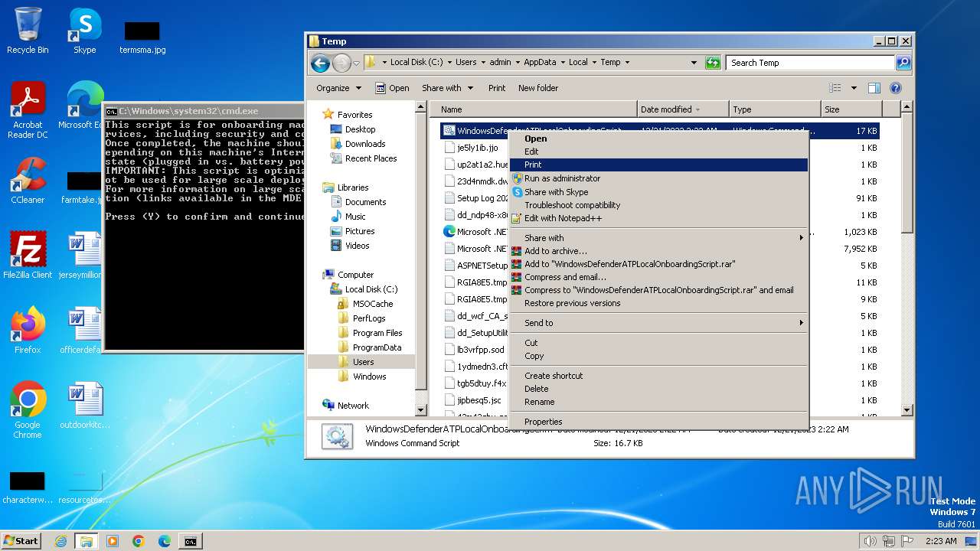Click the Start button
Viewport: 980px width, 551px height.
click(21, 541)
